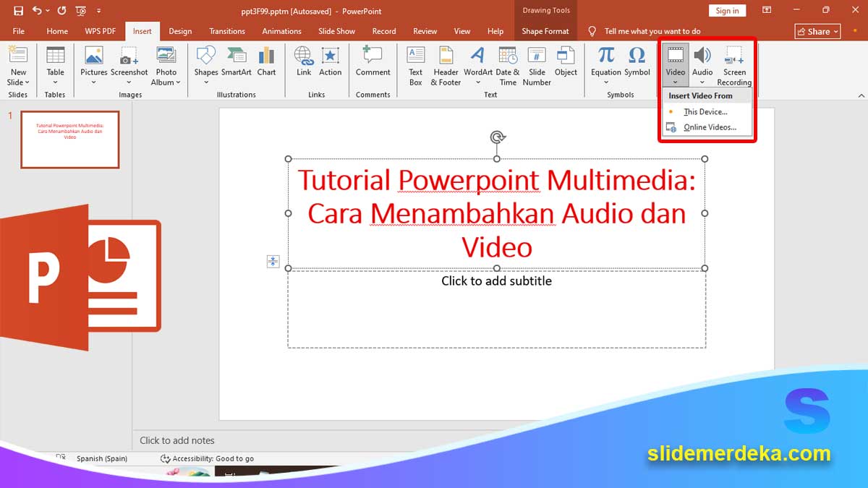Collapse the ribbon chevron
868x488 pixels.
point(861,95)
